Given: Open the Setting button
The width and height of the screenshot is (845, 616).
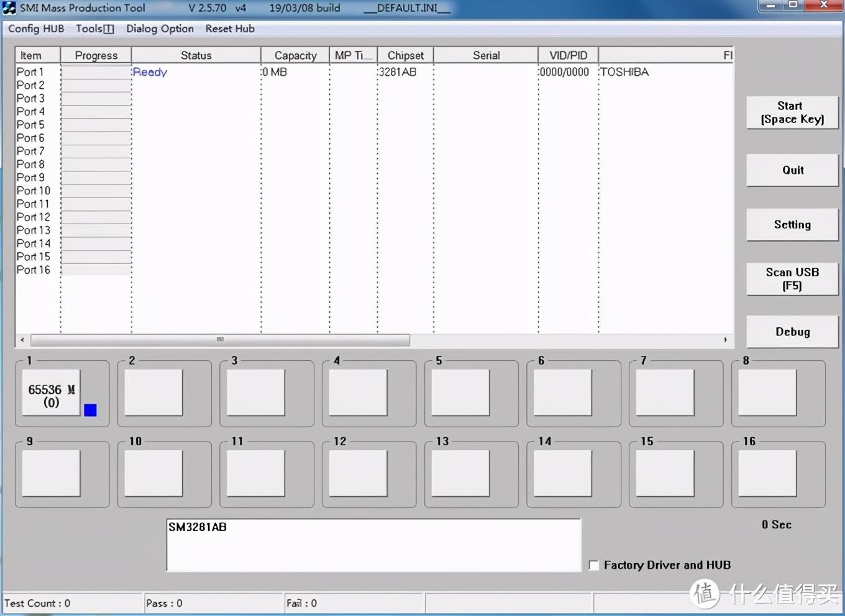Looking at the screenshot, I should click(792, 225).
